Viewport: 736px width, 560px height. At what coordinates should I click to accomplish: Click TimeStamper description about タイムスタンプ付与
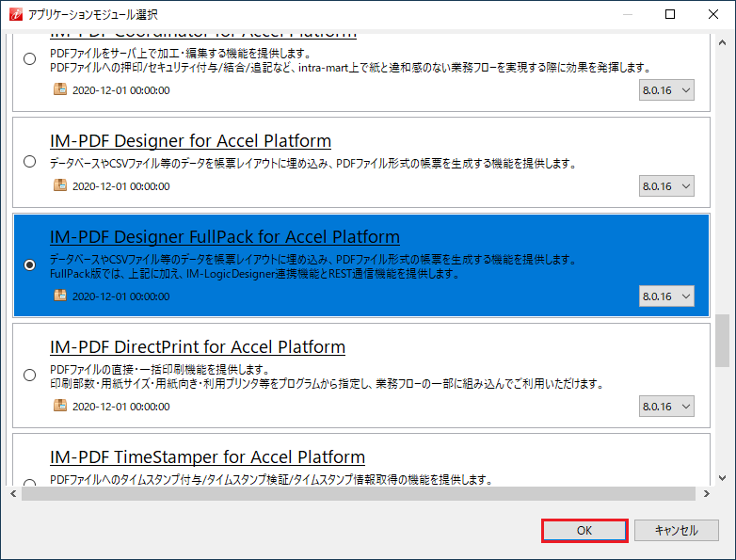click(271, 480)
